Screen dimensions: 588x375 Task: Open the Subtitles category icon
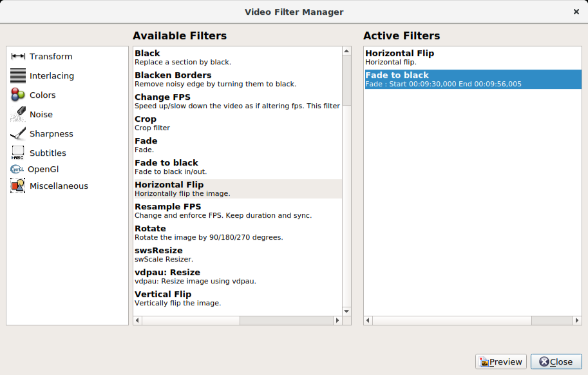(x=18, y=153)
